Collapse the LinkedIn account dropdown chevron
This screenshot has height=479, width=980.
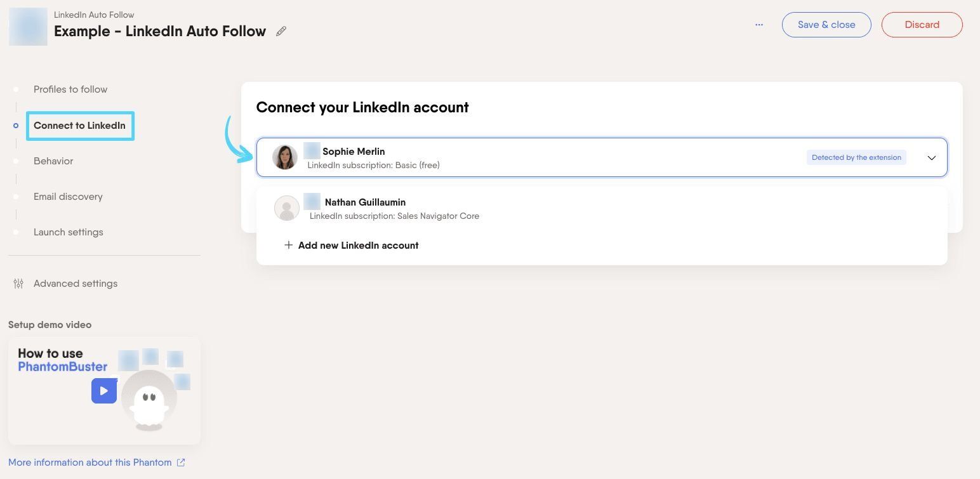(x=931, y=158)
